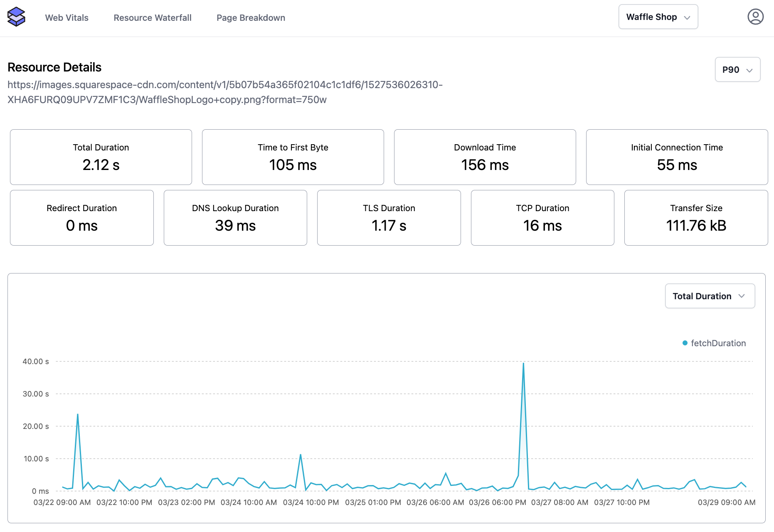Click the squarespace-cdn resource URL
The height and width of the screenshot is (532, 774).
tap(224, 92)
